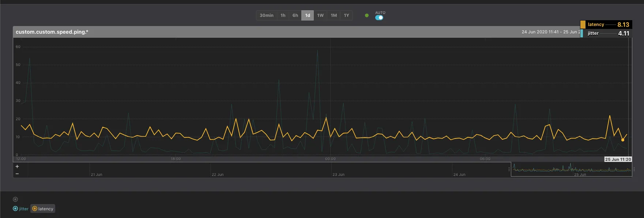Toggle the latency series in the legend

coord(43,209)
